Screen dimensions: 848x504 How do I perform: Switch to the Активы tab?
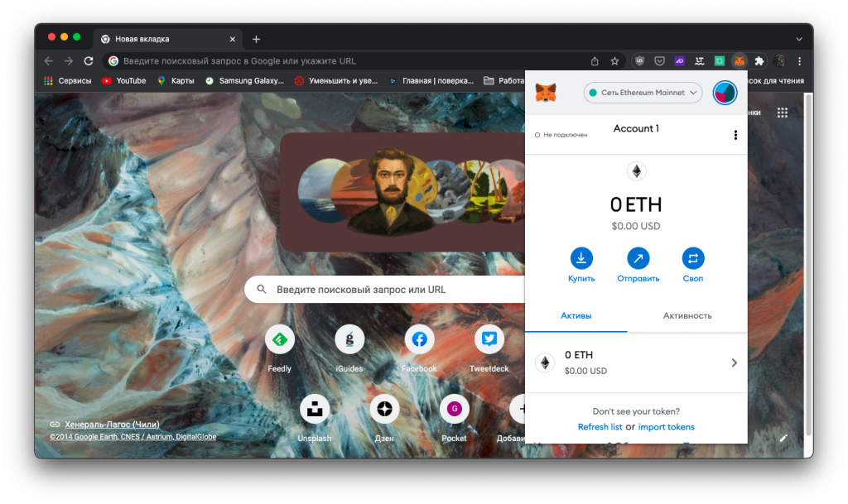(x=576, y=315)
